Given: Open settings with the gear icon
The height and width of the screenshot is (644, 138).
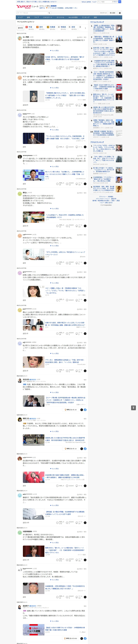Looking at the screenshot, I should [120, 13].
